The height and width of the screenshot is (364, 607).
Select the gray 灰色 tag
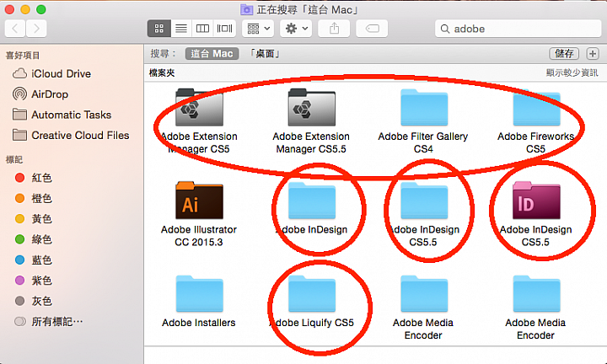[33, 301]
